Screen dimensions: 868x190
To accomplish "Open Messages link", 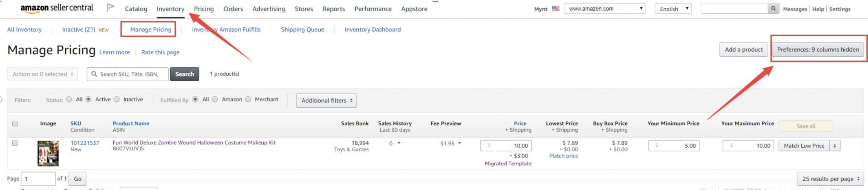I will [x=795, y=9].
